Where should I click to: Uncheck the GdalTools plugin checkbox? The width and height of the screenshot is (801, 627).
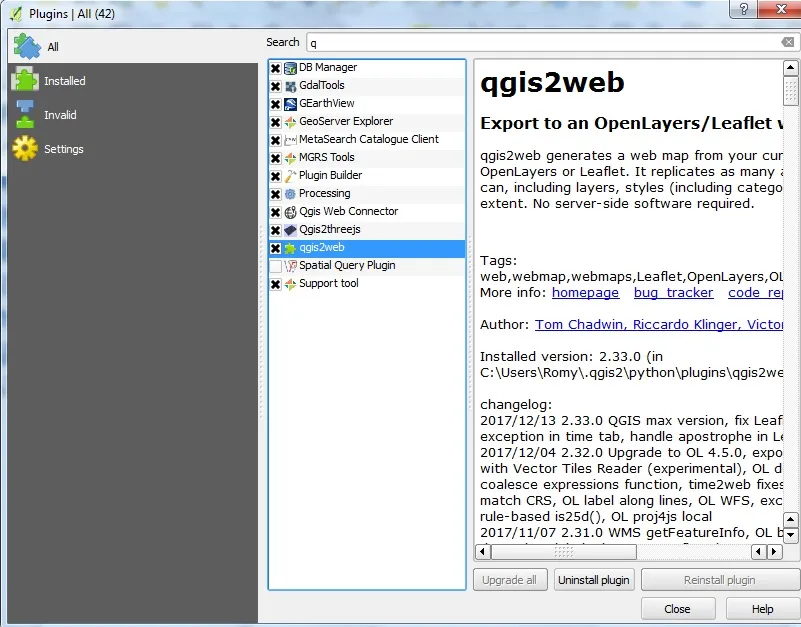pyautogui.click(x=275, y=86)
